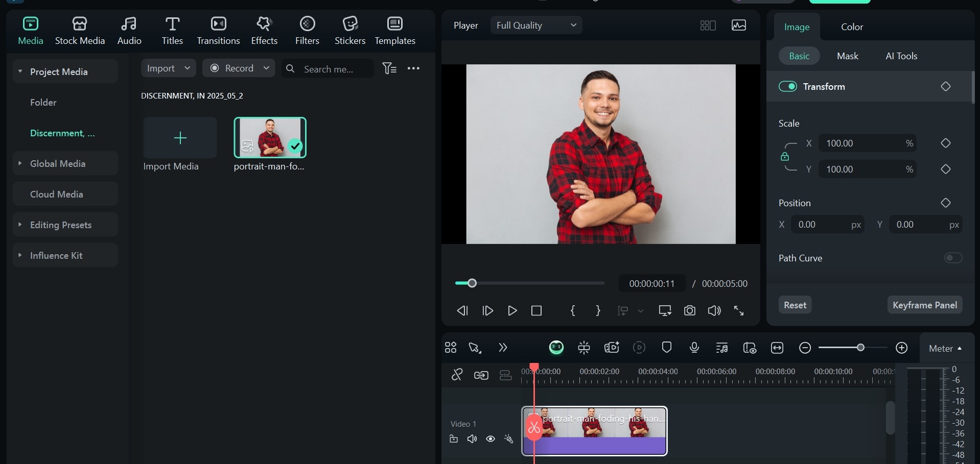The image size is (980, 464).
Task: Select the portrait-man media thumbnail
Action: click(270, 137)
